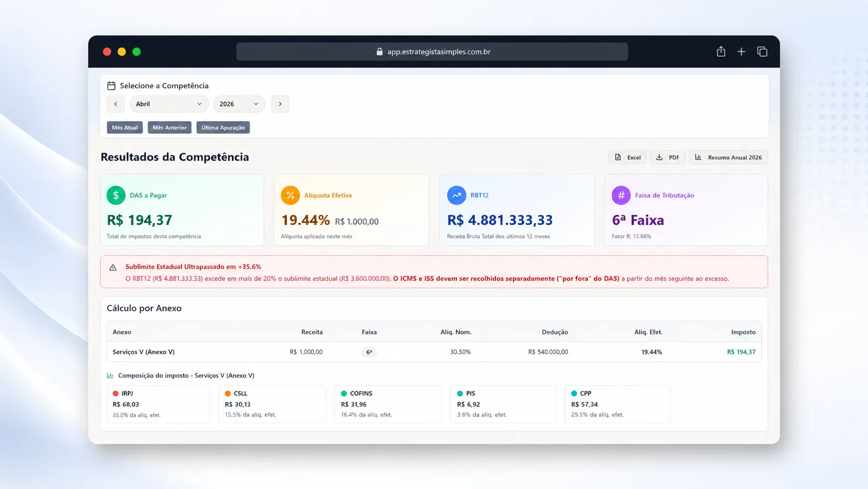Viewport: 868px width, 489px height.
Task: Open Resumo Anual 2026
Action: pos(728,157)
